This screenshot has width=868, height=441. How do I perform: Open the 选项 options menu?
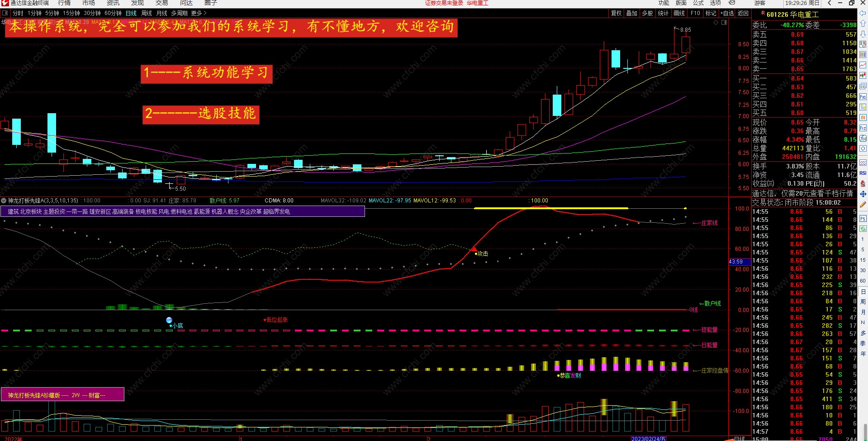(x=715, y=3)
